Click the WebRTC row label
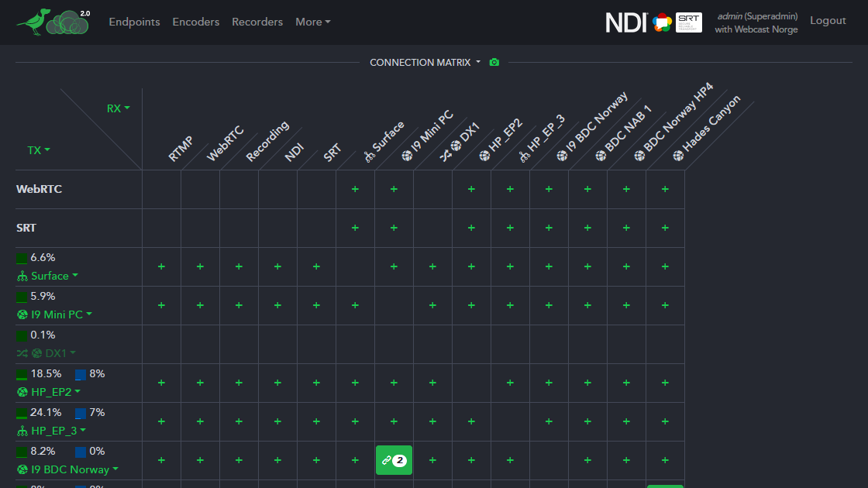868x488 pixels. (x=40, y=189)
